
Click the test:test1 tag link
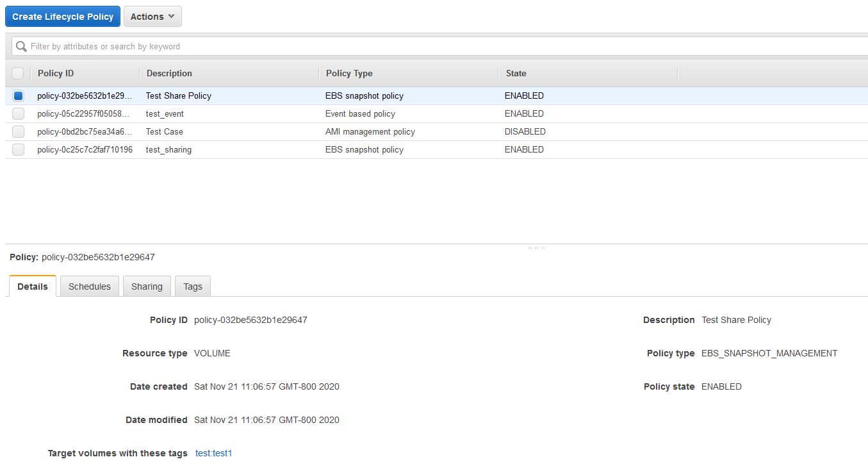pos(213,452)
